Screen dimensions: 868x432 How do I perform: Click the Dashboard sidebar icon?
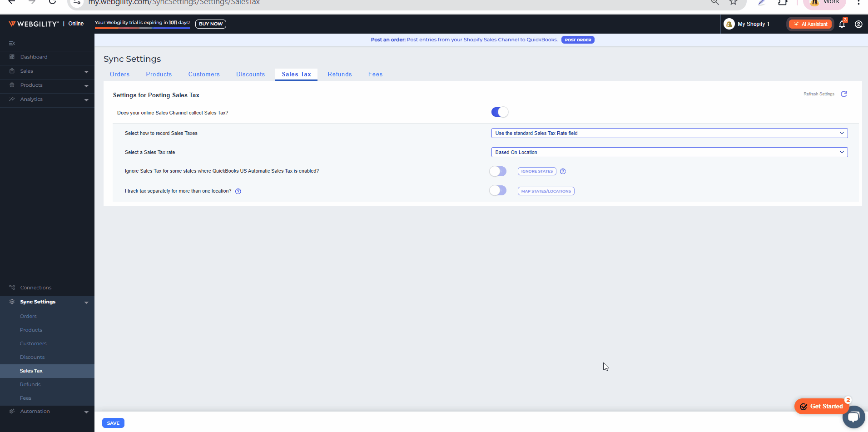point(12,57)
